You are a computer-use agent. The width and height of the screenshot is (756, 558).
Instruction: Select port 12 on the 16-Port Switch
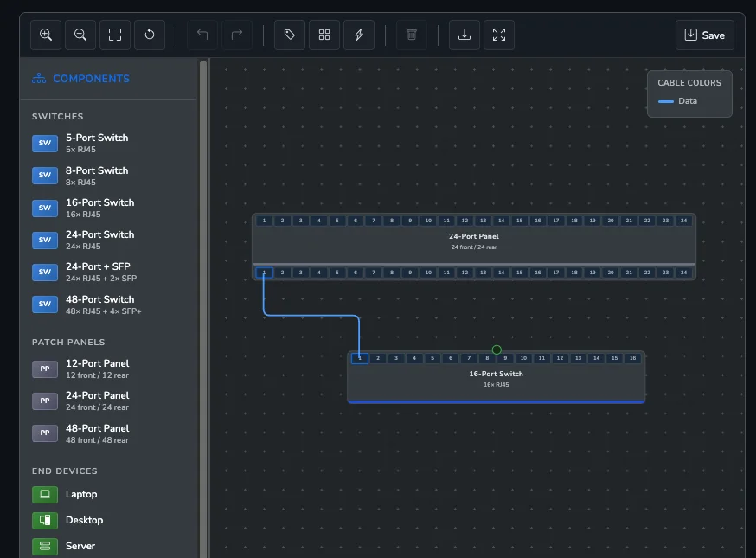pos(560,358)
